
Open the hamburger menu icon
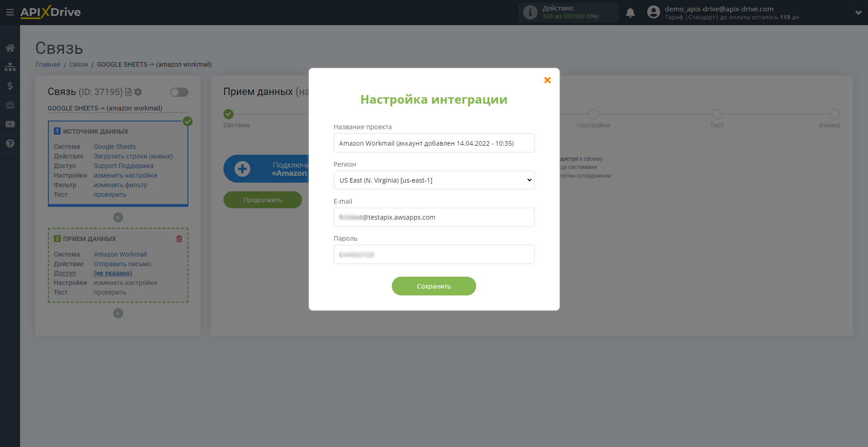tap(10, 12)
